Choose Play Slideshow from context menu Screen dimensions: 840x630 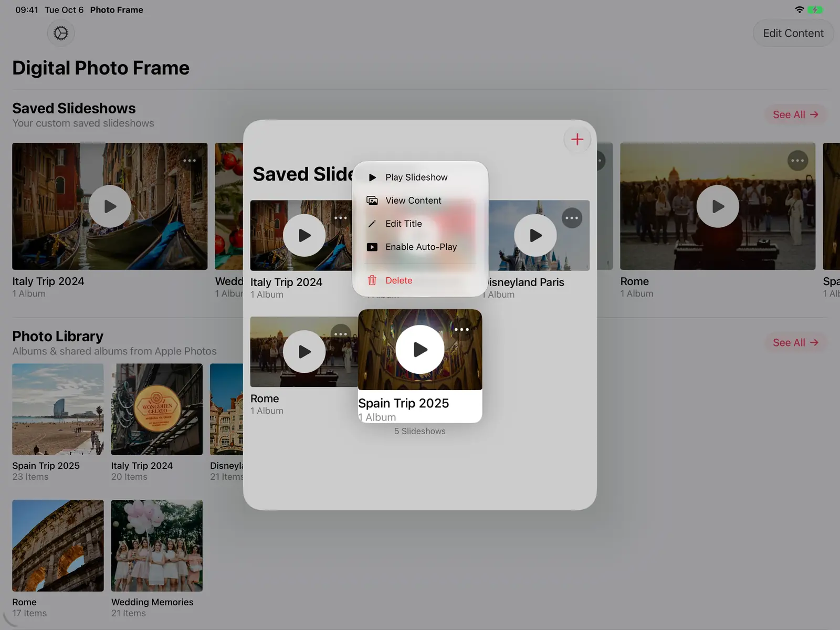(420, 177)
